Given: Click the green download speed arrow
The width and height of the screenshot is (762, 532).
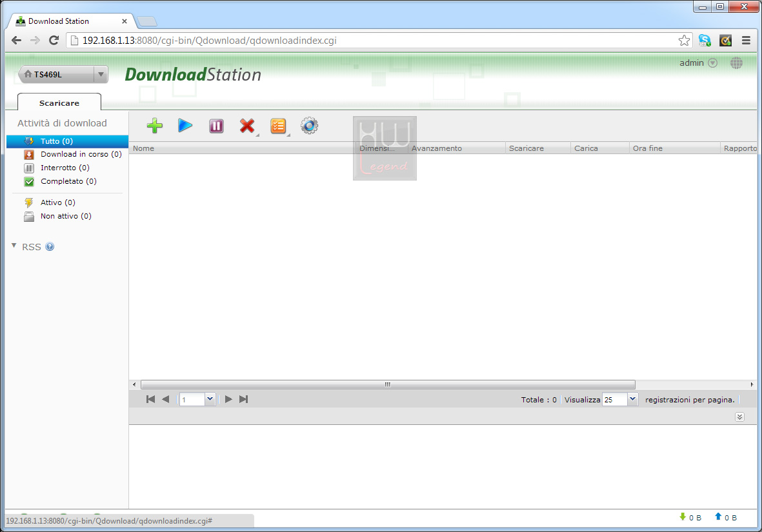Looking at the screenshot, I should point(683,517).
